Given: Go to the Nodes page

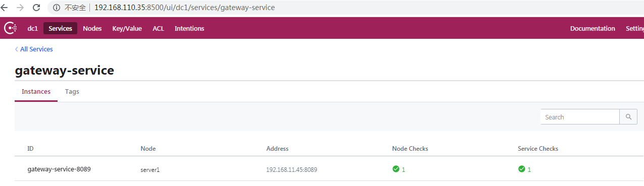Looking at the screenshot, I should point(92,28).
